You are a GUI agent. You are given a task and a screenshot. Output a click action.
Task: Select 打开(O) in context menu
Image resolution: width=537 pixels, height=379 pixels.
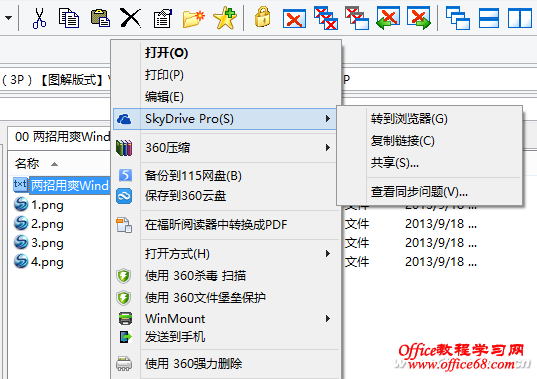(x=227, y=53)
